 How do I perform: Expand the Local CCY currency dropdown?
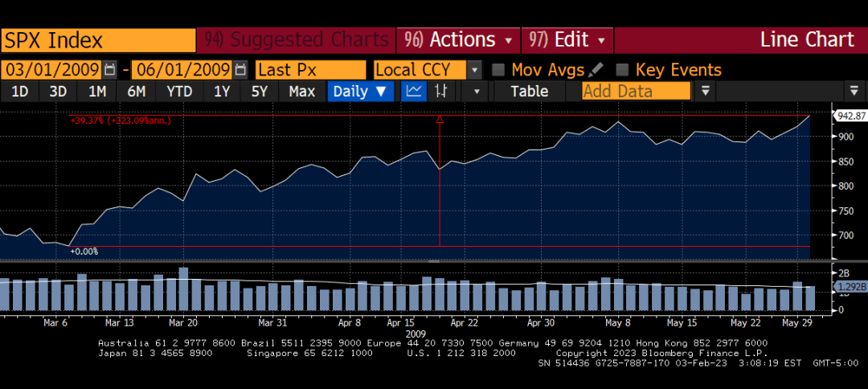pos(475,70)
